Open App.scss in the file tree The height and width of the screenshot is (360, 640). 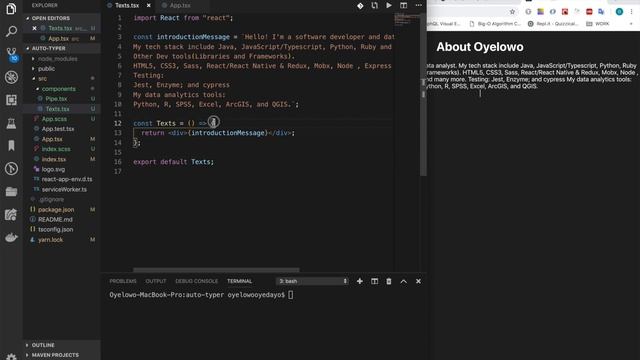tap(54, 119)
